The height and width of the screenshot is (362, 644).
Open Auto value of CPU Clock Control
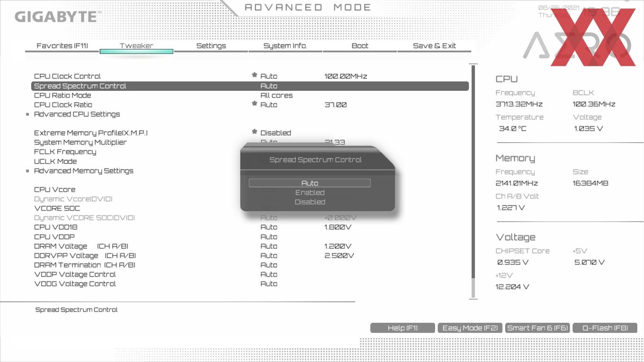pos(269,76)
